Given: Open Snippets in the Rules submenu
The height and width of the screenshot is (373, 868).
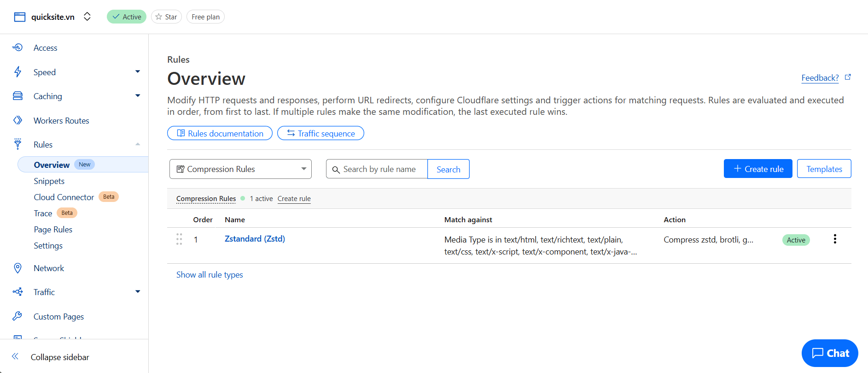Looking at the screenshot, I should point(49,181).
